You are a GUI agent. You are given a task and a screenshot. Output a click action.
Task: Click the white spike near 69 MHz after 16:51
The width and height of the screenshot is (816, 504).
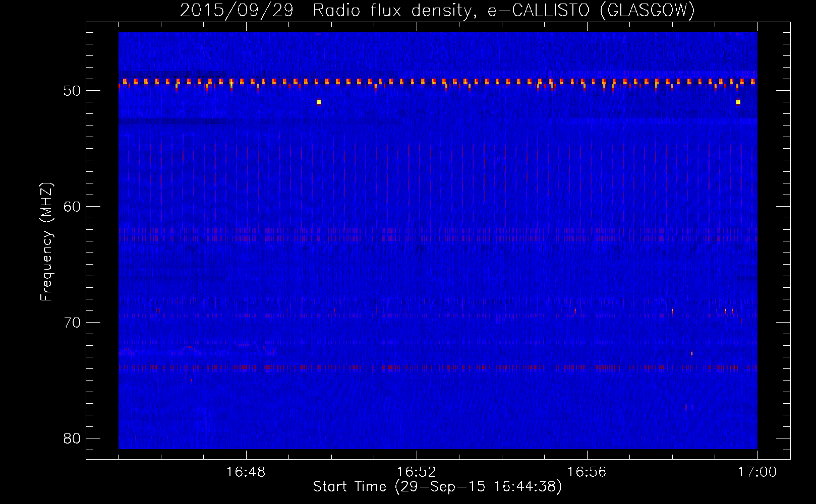(x=383, y=310)
